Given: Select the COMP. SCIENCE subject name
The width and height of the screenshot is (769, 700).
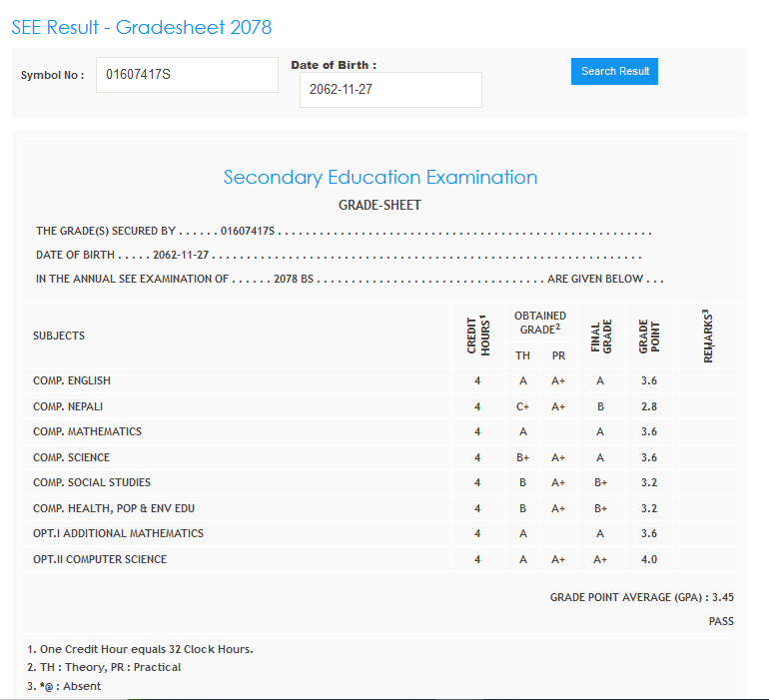Looking at the screenshot, I should (x=71, y=457).
